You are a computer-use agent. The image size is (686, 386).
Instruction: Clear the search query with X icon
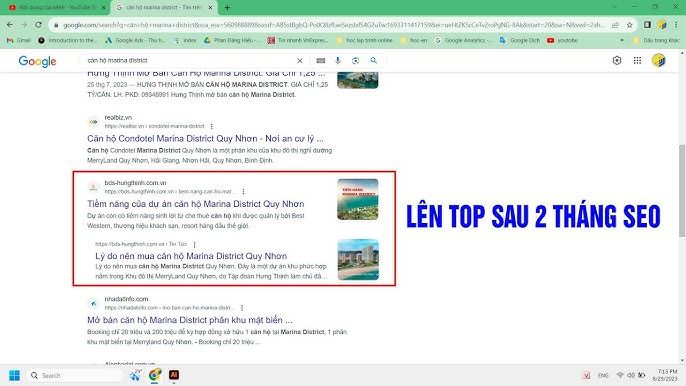coord(300,60)
